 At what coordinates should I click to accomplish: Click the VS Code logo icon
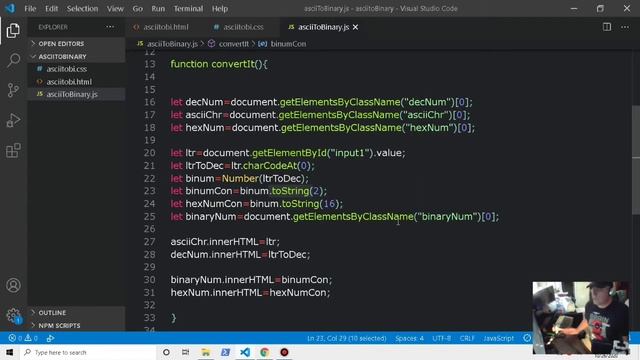(10, 8)
